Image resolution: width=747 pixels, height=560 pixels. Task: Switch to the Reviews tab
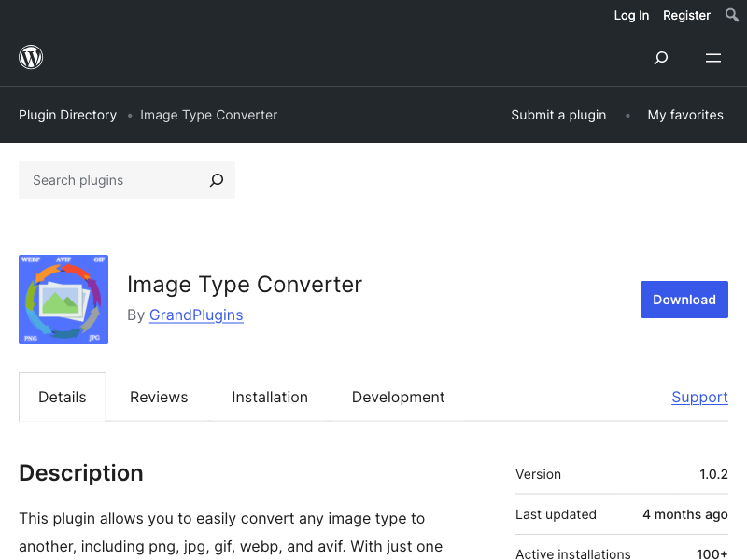pyautogui.click(x=159, y=398)
